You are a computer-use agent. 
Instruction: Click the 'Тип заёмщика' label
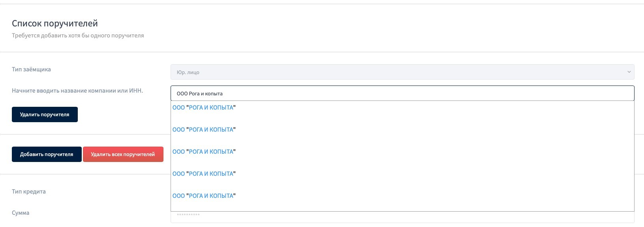(31, 69)
